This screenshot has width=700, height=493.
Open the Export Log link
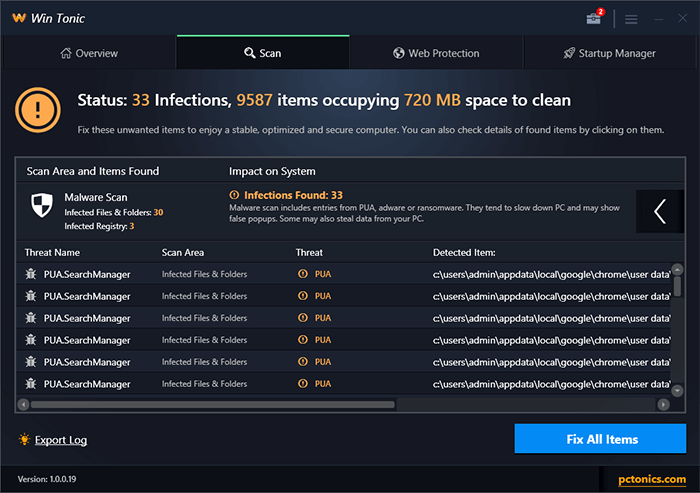coord(61,440)
